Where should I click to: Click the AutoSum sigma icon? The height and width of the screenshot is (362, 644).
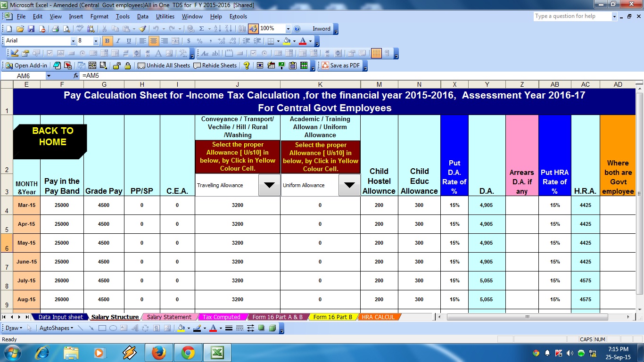click(x=201, y=29)
